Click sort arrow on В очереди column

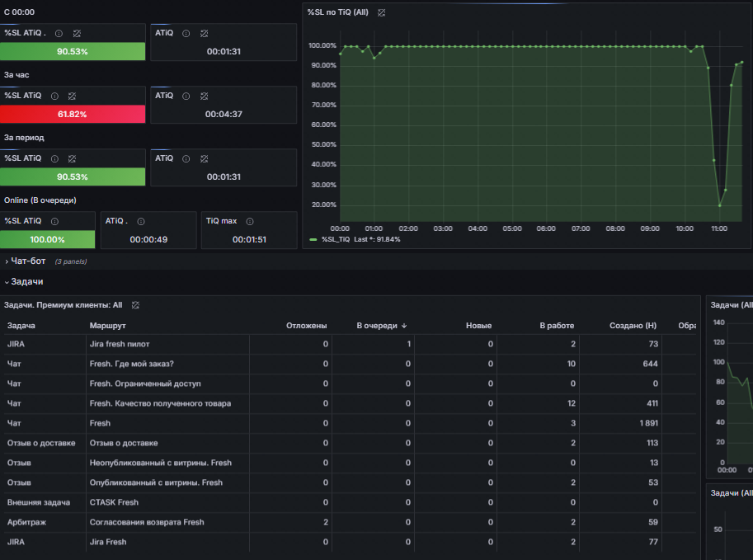point(403,326)
